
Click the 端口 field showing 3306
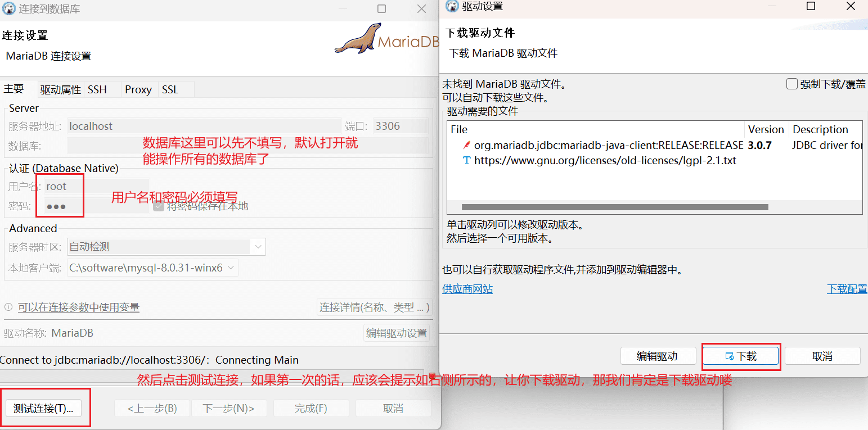tap(401, 126)
